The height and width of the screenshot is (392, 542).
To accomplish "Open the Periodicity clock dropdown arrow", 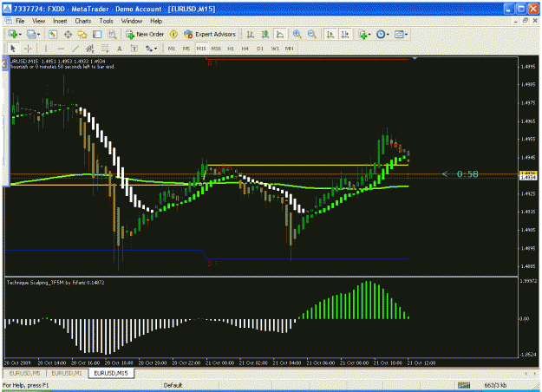I will 388,35.
